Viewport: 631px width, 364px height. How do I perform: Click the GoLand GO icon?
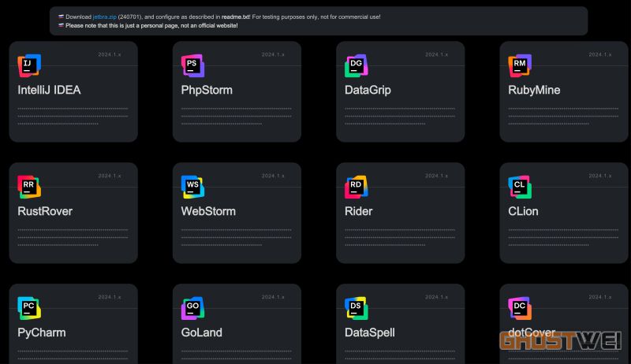(x=192, y=307)
